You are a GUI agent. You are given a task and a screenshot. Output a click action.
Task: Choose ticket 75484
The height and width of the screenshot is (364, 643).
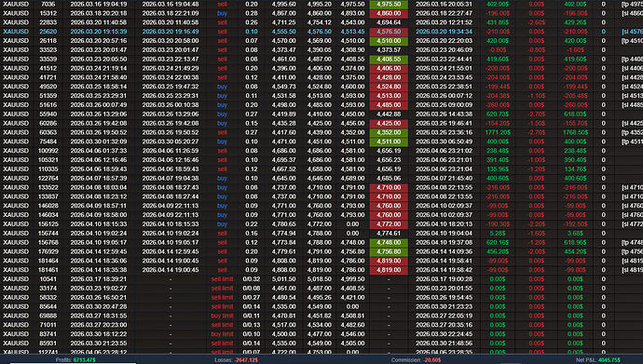click(48, 142)
